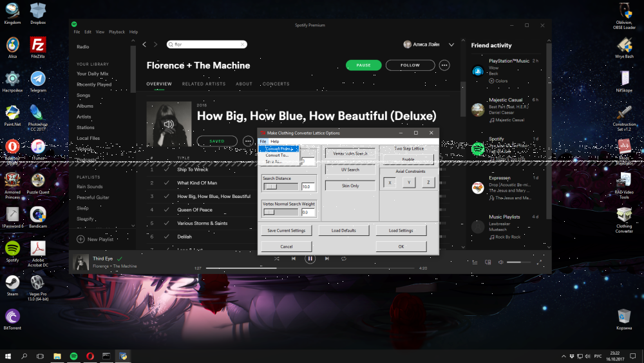
Task: Open Spotify Playback menu
Action: (x=117, y=32)
